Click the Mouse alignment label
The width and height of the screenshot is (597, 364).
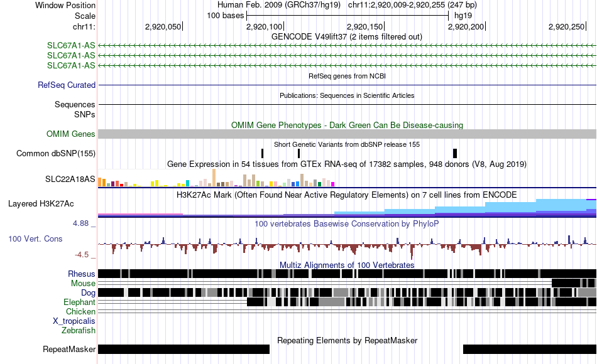pos(83,284)
